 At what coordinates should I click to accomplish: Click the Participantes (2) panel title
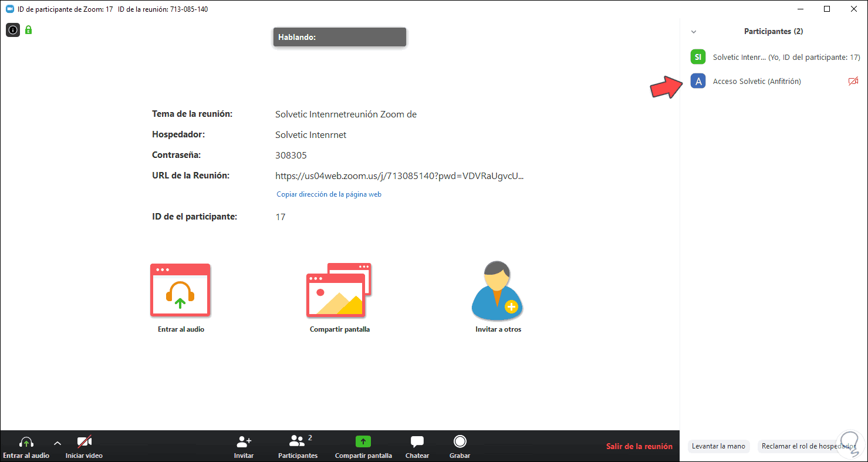point(774,32)
